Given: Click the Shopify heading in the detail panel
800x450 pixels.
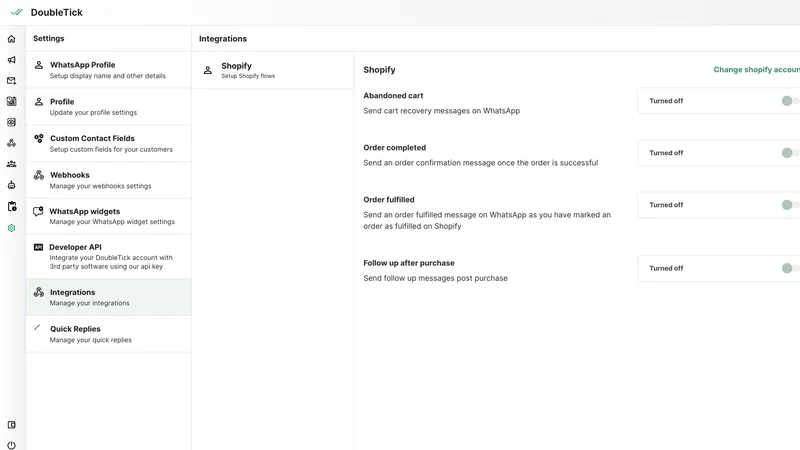Looking at the screenshot, I should pyautogui.click(x=379, y=70).
